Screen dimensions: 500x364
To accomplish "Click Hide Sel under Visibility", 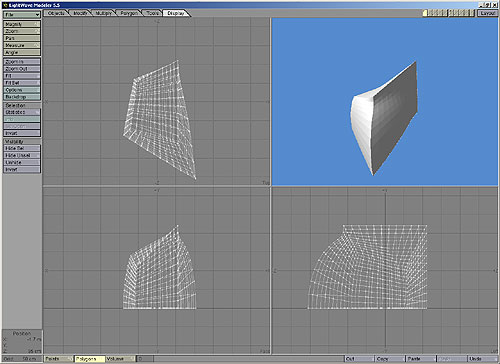I will (22, 148).
